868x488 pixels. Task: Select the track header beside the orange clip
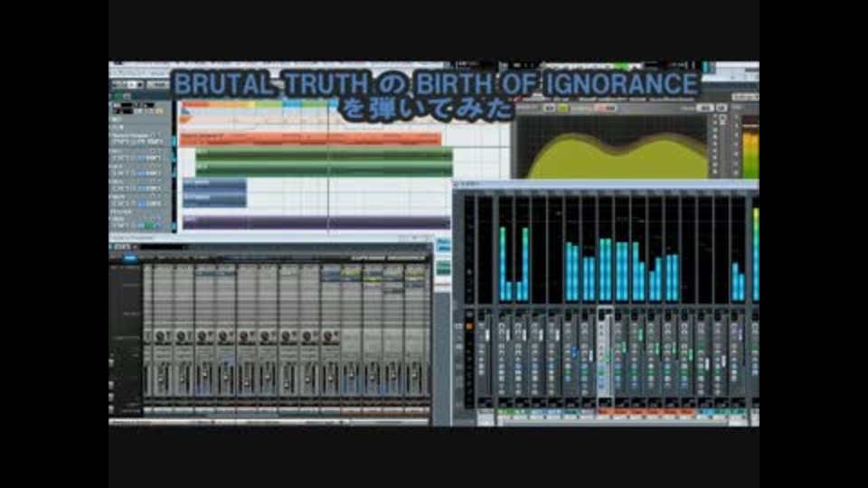142,139
